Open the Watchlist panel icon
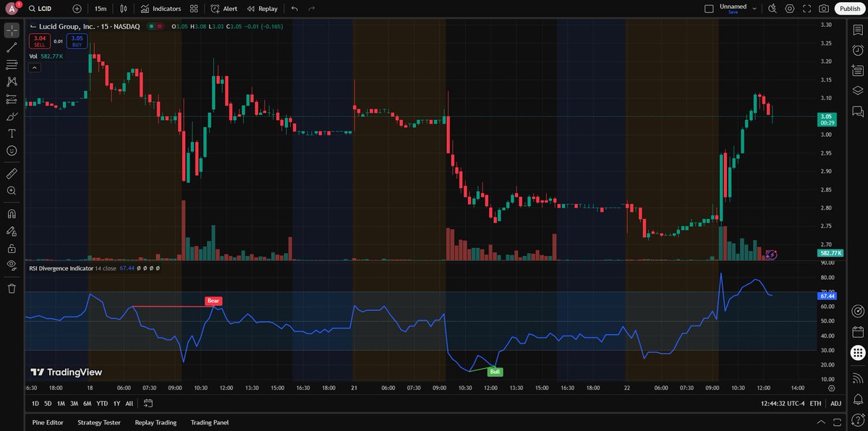Viewport: 868px width, 431px height. coord(858,31)
